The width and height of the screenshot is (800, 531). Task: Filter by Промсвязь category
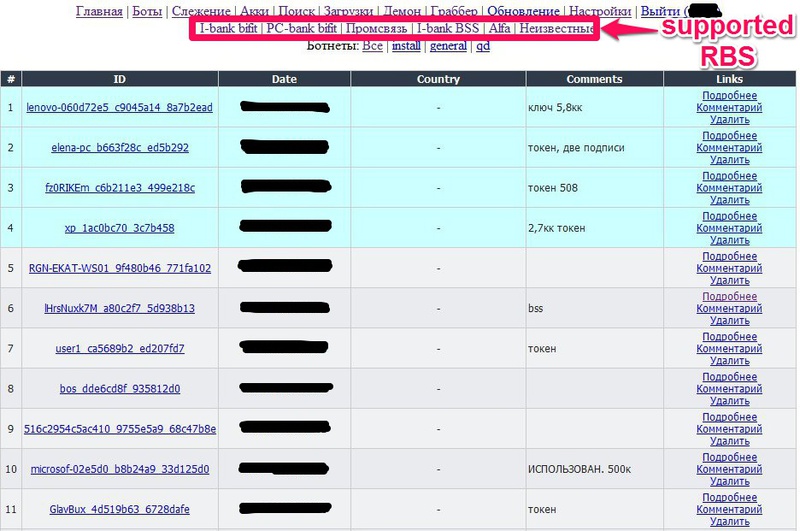click(x=376, y=29)
